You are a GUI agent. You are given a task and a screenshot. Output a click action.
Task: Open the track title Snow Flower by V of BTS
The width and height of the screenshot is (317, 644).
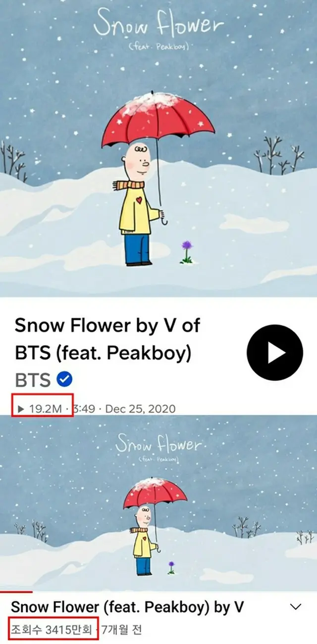pos(107,340)
